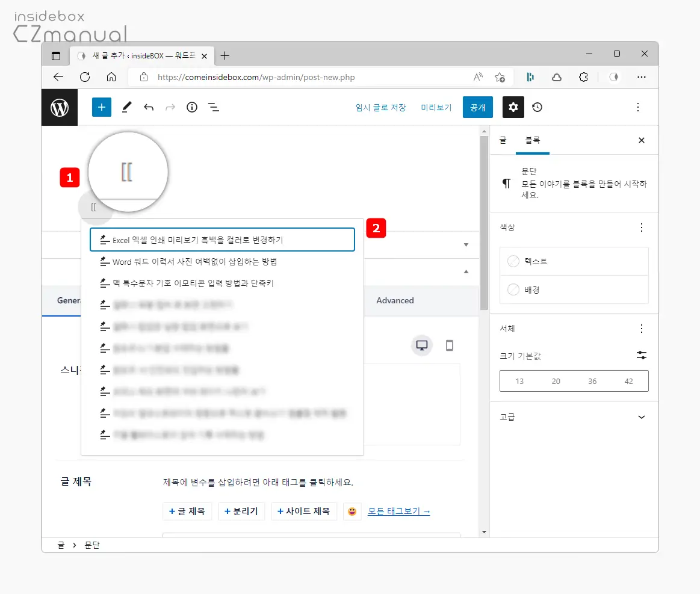Select font size 13

[519, 381]
